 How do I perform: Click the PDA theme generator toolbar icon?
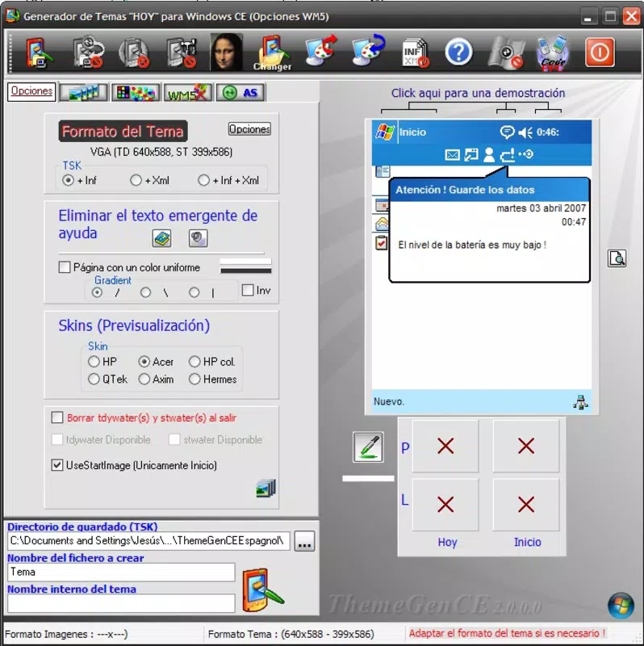[x=39, y=52]
